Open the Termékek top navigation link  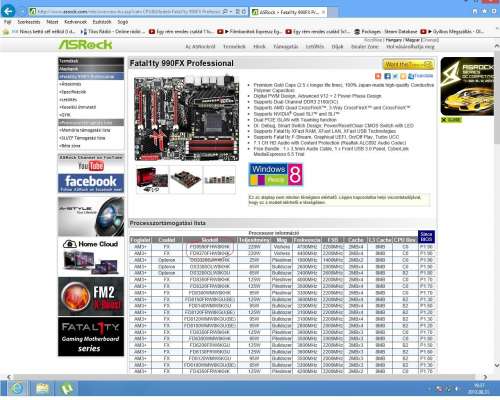234,47
